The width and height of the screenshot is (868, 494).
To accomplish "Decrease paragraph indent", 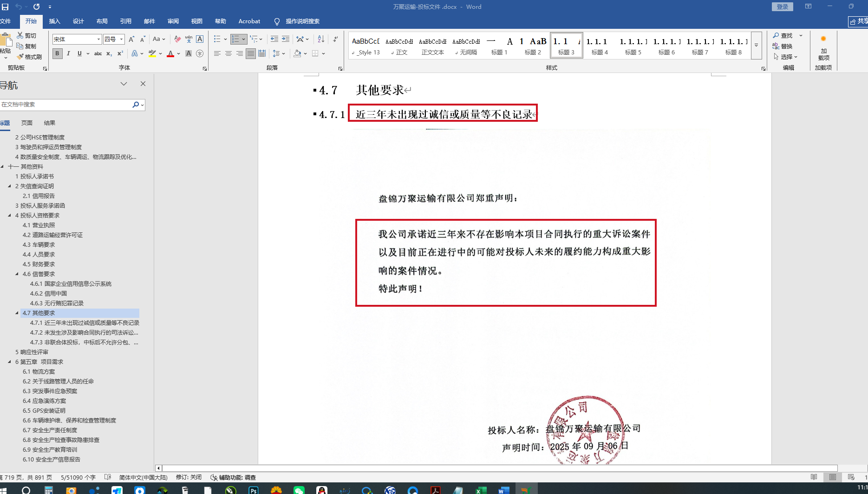I will [274, 40].
